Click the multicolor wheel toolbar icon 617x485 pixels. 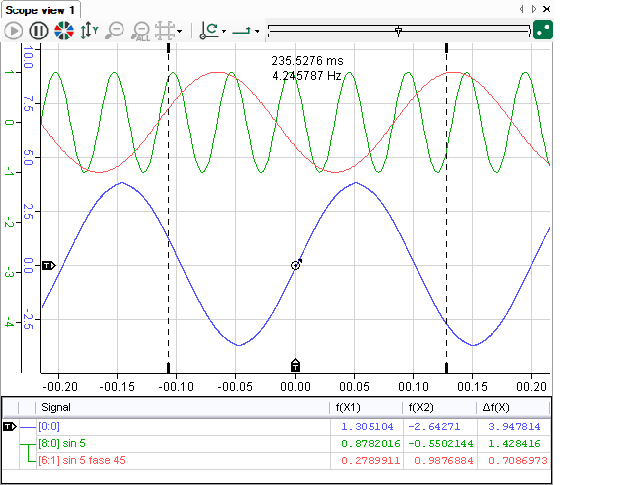pyautogui.click(x=63, y=30)
